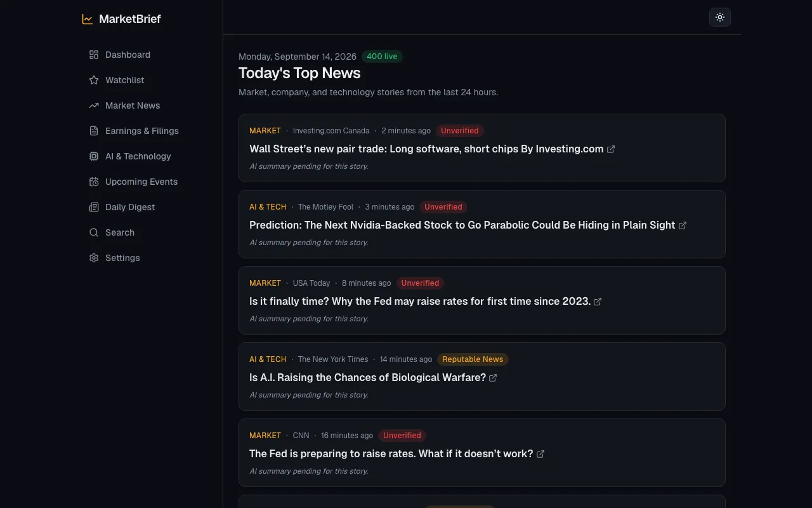
Task: Click the Dashboard grid icon
Action: click(94, 55)
